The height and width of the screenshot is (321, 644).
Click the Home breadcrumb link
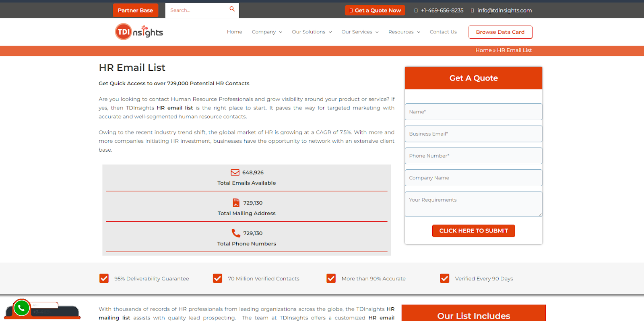[483, 50]
